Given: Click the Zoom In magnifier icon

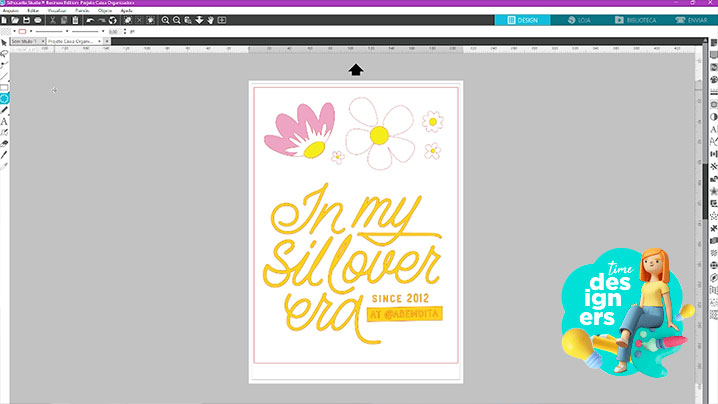Looking at the screenshot, I should (x=165, y=20).
